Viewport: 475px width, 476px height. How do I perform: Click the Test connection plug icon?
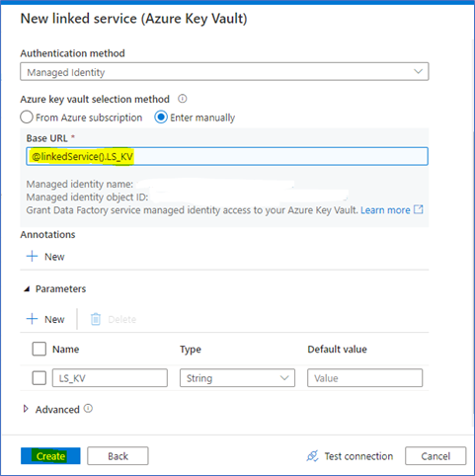(312, 456)
